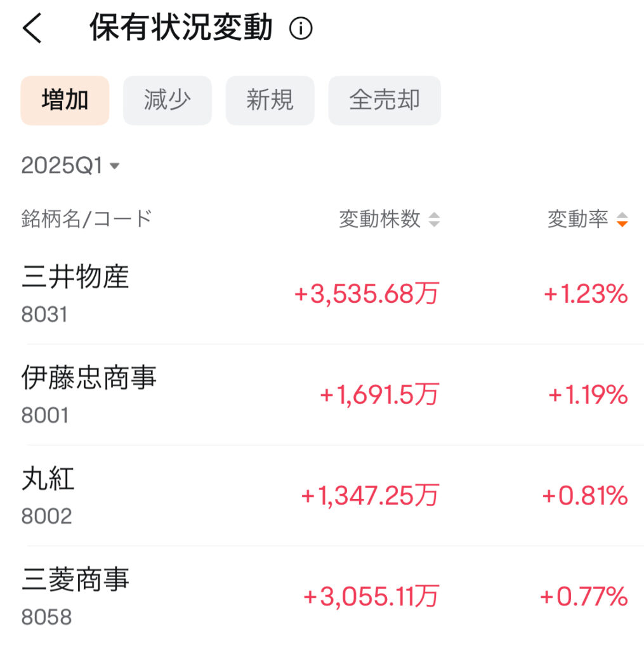Click the +1.19% change rate value
Image resolution: width=644 pixels, height=650 pixels.
[x=588, y=395]
